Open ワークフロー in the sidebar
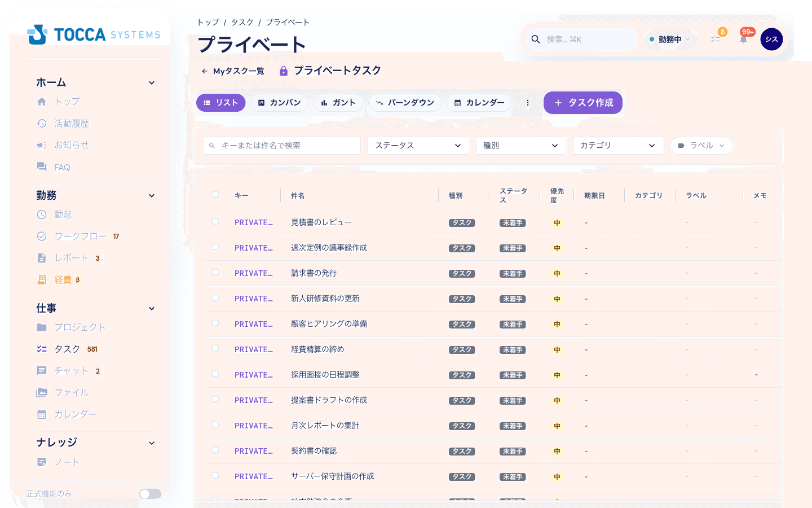 pos(78,236)
